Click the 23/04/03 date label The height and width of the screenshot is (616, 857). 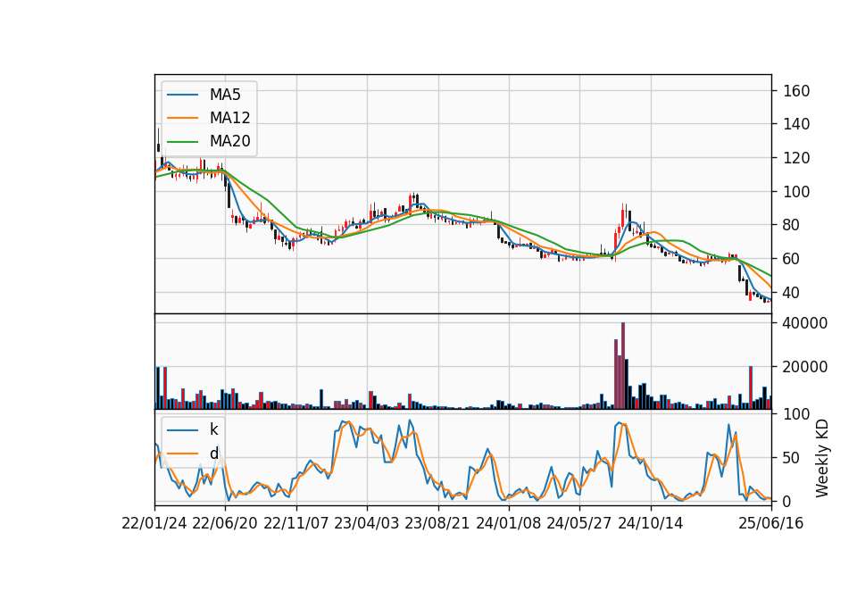tap(367, 523)
